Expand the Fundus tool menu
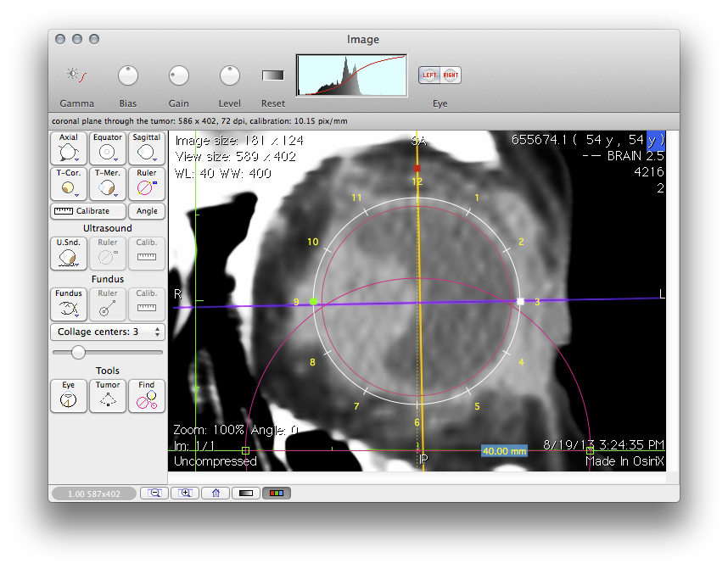This screenshot has height=569, width=728. (69, 304)
